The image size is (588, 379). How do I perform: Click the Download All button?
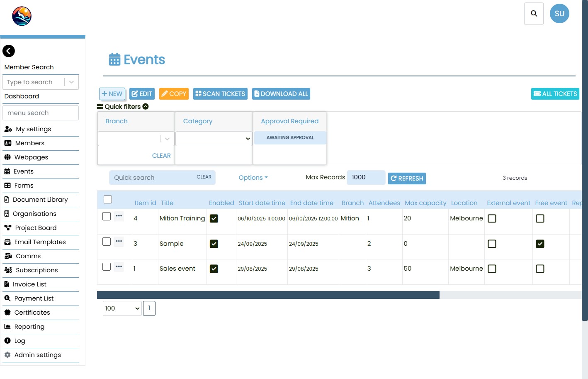[x=281, y=94]
